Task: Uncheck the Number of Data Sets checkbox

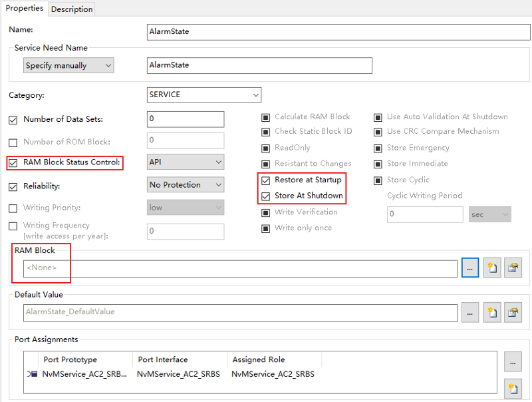Action: (13, 120)
